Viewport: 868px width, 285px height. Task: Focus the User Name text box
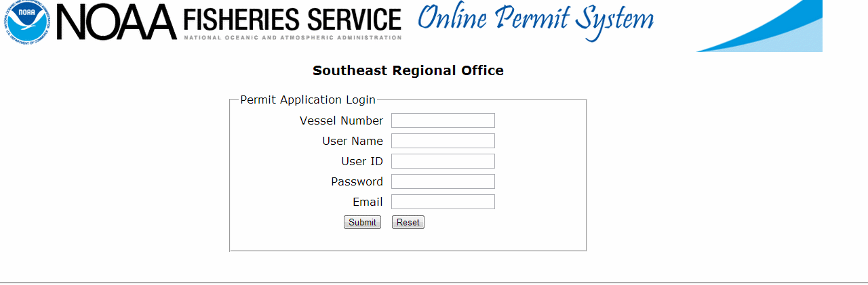tap(443, 141)
